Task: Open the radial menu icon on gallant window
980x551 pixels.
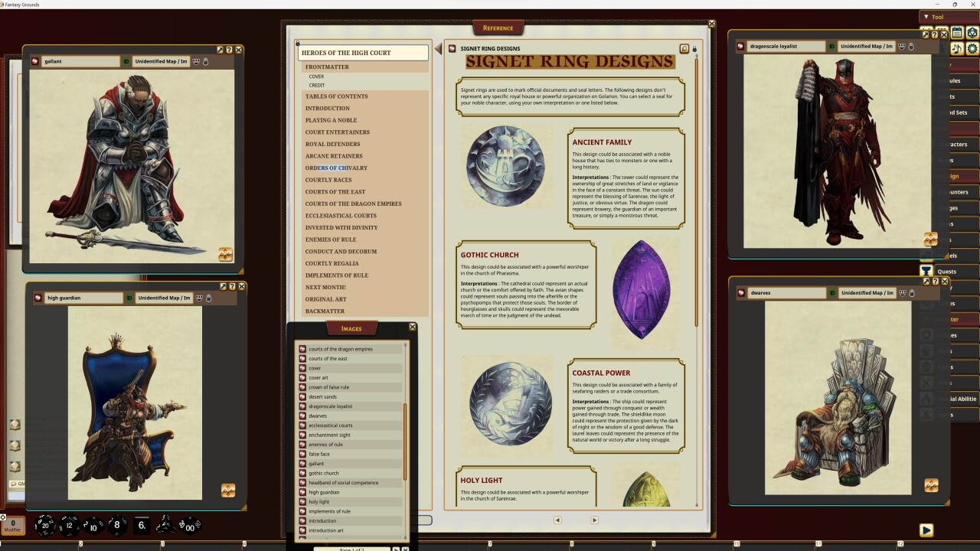Action: pyautogui.click(x=226, y=254)
